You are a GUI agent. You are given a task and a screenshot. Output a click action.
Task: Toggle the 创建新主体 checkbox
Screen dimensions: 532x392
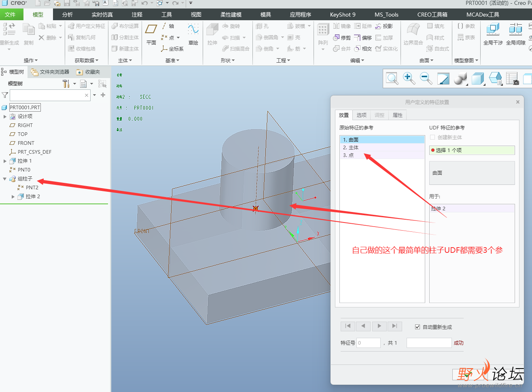(x=432, y=137)
